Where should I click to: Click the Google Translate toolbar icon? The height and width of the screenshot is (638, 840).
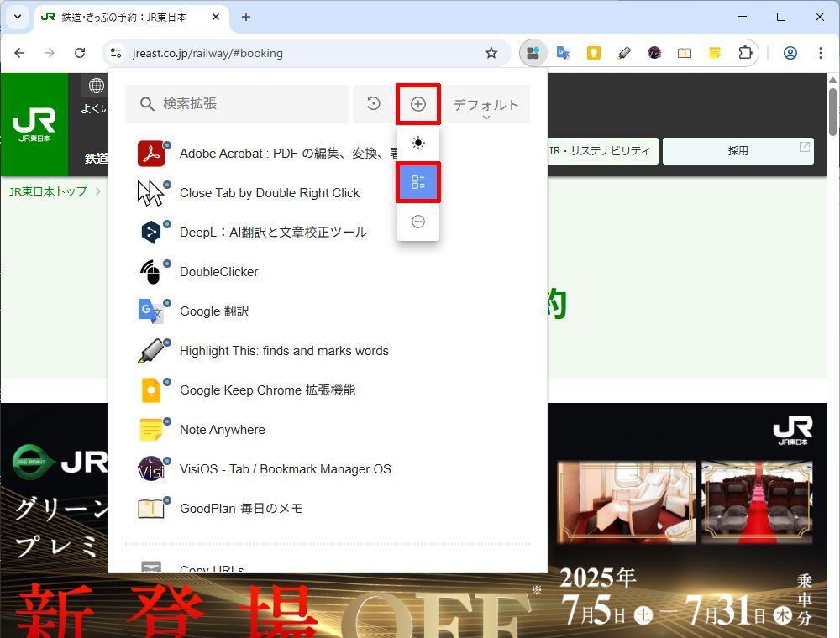[563, 53]
